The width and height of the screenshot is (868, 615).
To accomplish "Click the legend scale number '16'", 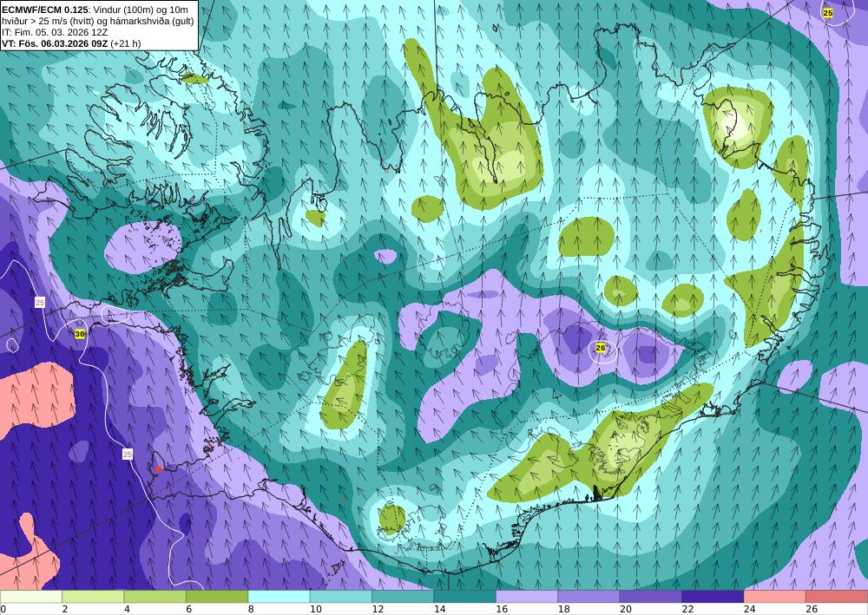I will 502,609.
